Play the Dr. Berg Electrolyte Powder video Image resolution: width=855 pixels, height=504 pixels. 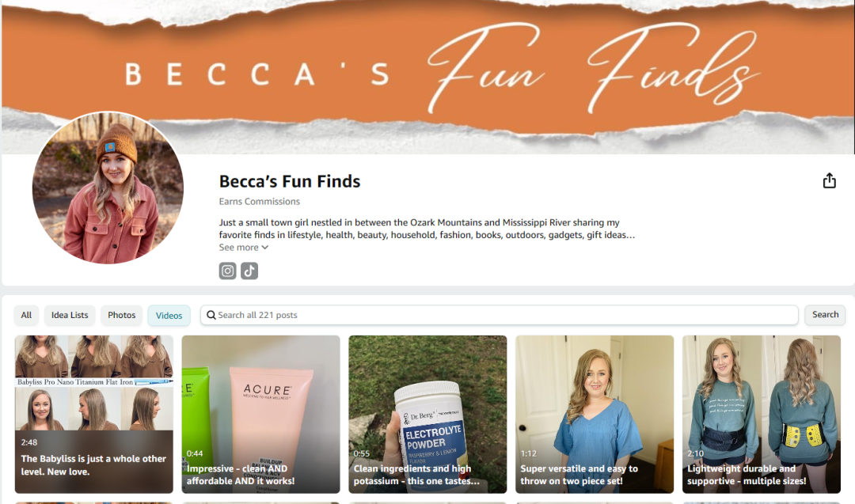pyautogui.click(x=427, y=414)
